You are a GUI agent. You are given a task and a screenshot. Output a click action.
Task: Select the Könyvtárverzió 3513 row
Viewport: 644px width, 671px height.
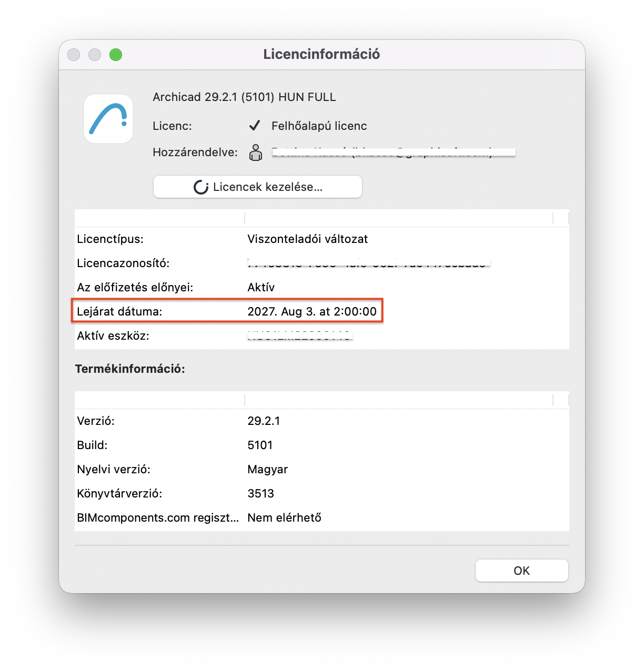click(322, 494)
